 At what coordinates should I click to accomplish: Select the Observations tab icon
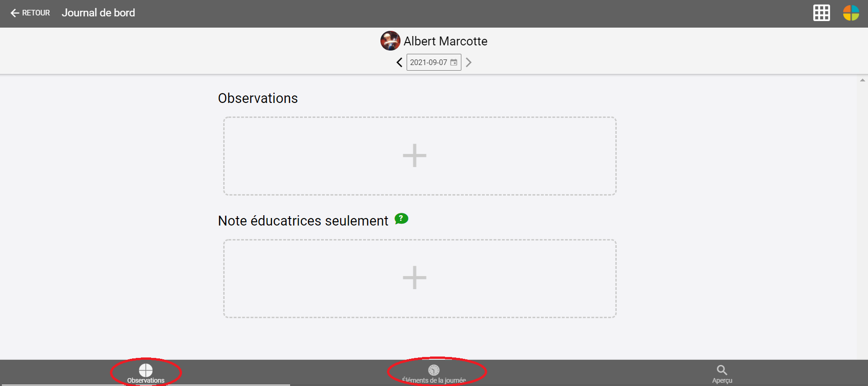click(x=146, y=370)
